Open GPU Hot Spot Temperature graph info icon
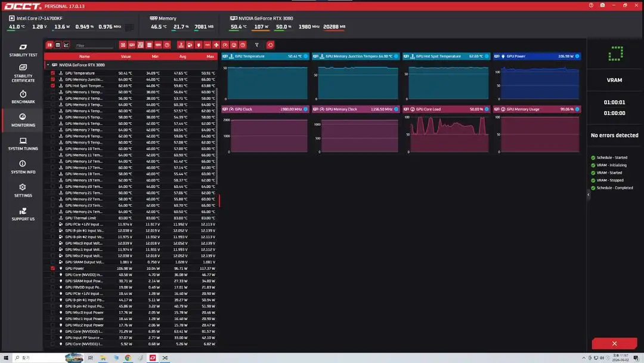Image resolution: width=644 pixels, height=363 pixels. [x=487, y=56]
